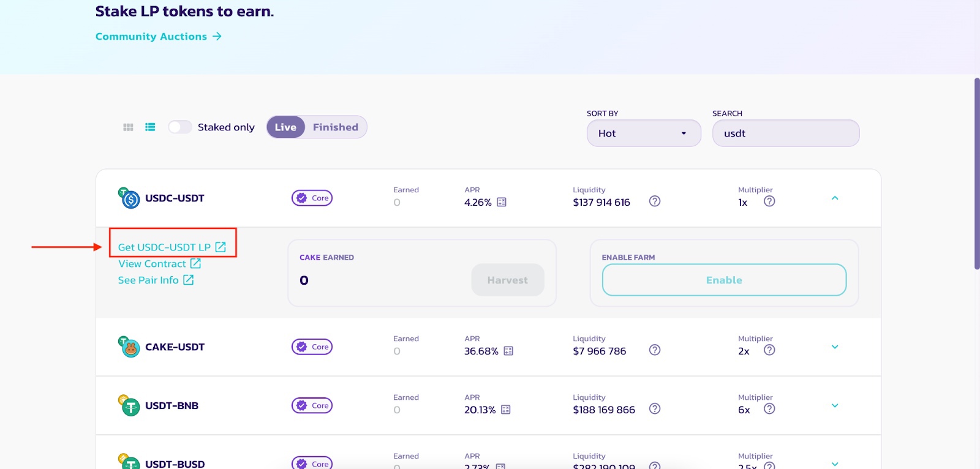Collapse the USDC-USDT farm row
The width and height of the screenshot is (980, 469).
click(835, 198)
